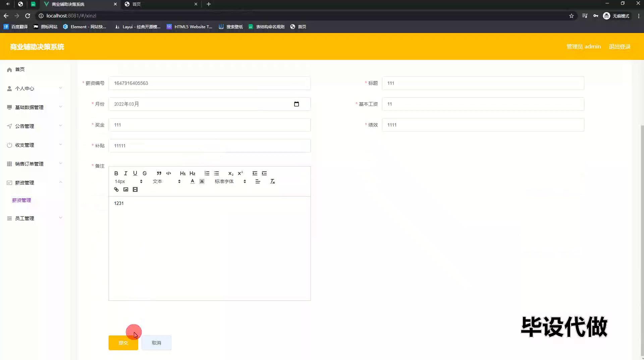This screenshot has width=644, height=360.
Task: Expand the 员工管理 sidebar menu
Action: coord(34,218)
